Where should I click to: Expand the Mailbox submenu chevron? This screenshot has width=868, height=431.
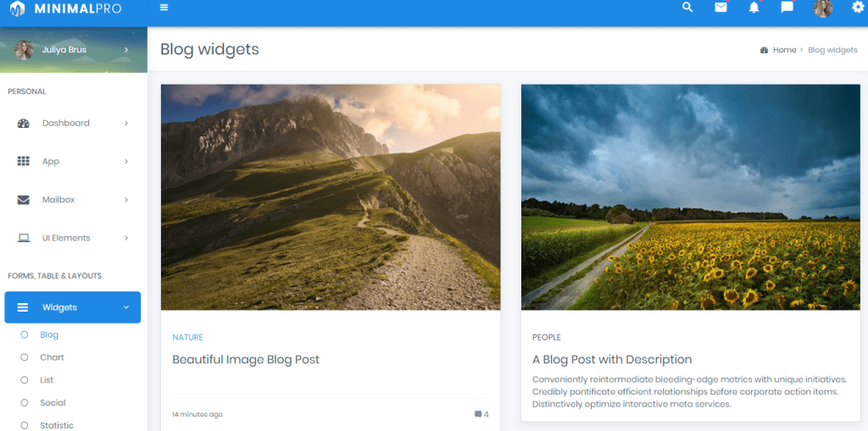pyautogui.click(x=126, y=200)
